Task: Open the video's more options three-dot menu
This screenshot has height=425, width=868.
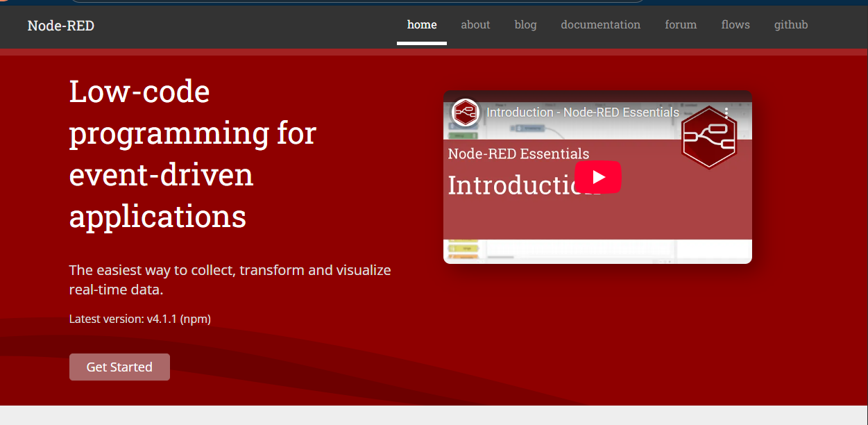Action: [726, 112]
